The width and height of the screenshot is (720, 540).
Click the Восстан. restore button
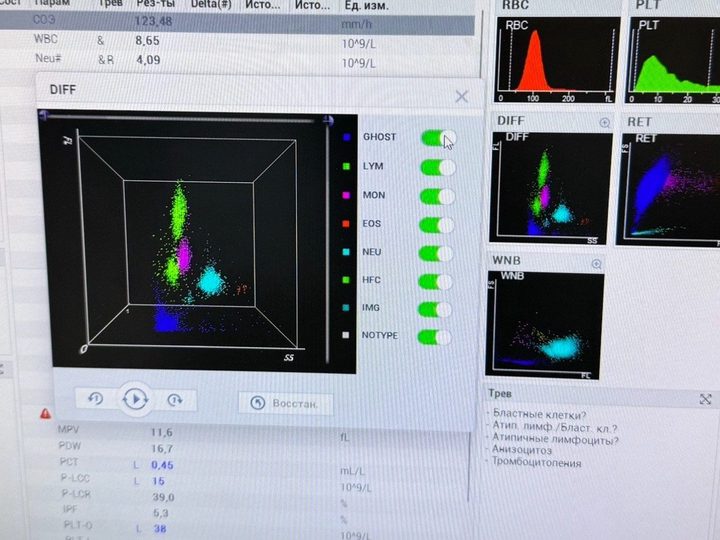tap(285, 404)
